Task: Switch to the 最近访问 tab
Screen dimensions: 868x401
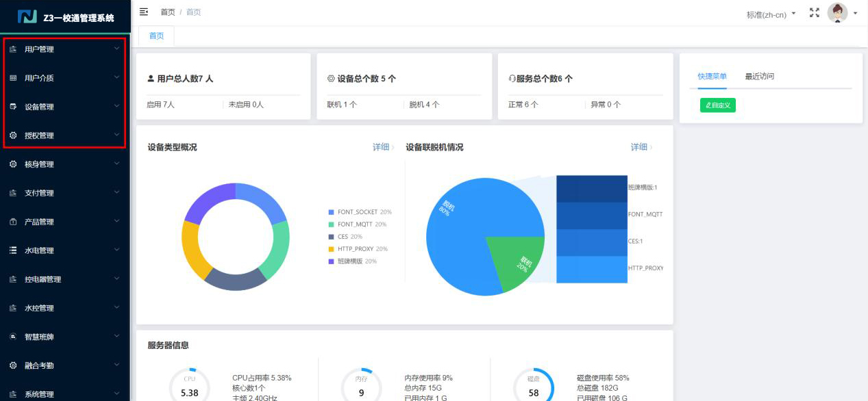Action: point(759,77)
